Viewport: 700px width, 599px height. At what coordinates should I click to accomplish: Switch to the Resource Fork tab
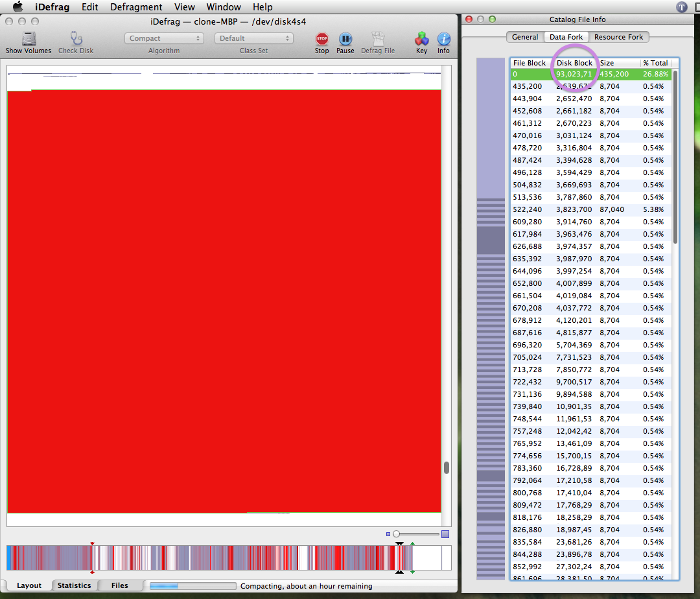[x=618, y=37]
